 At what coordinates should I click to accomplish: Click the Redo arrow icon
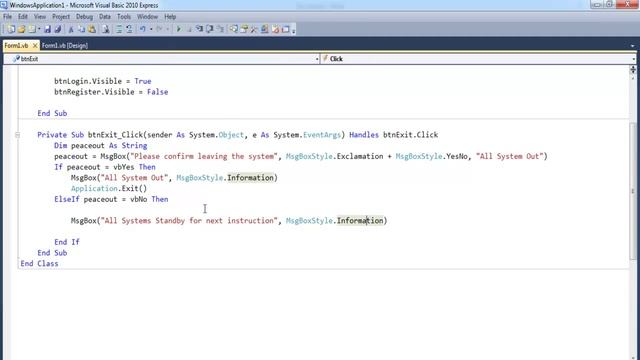(160, 29)
